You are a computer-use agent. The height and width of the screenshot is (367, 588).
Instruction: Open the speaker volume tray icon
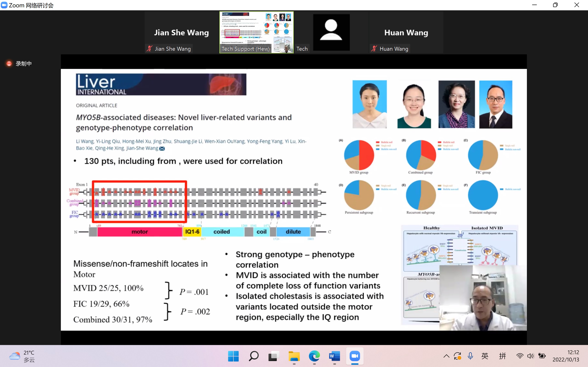click(x=530, y=356)
